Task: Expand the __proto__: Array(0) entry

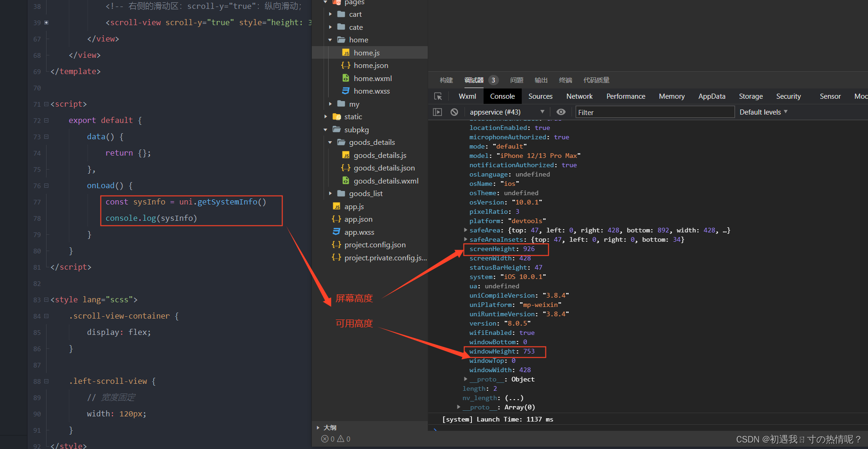Action: pyautogui.click(x=458, y=407)
